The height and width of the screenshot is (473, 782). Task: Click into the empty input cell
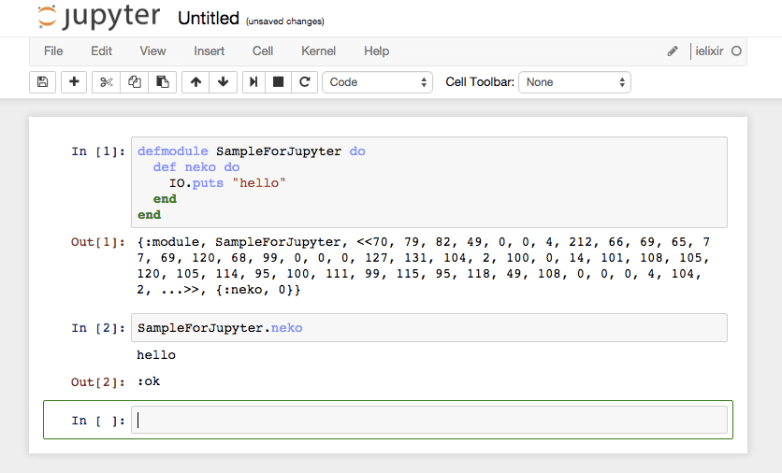click(x=429, y=420)
